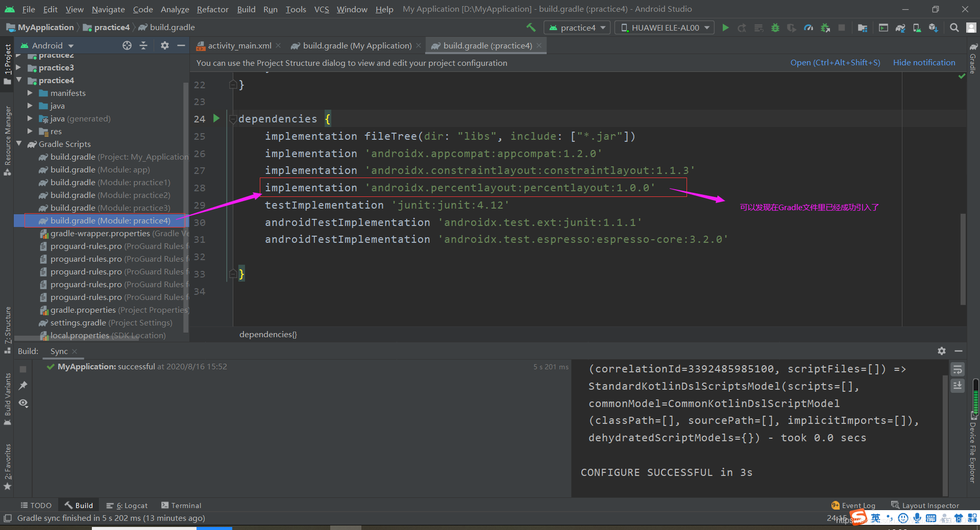Open the Analyze menu

(x=175, y=9)
